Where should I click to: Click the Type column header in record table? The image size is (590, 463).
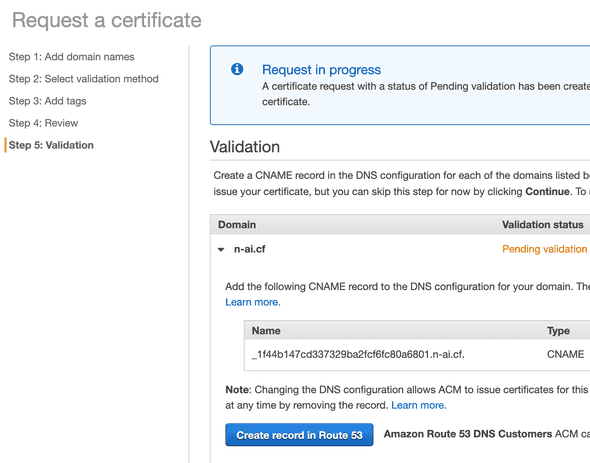(x=558, y=331)
